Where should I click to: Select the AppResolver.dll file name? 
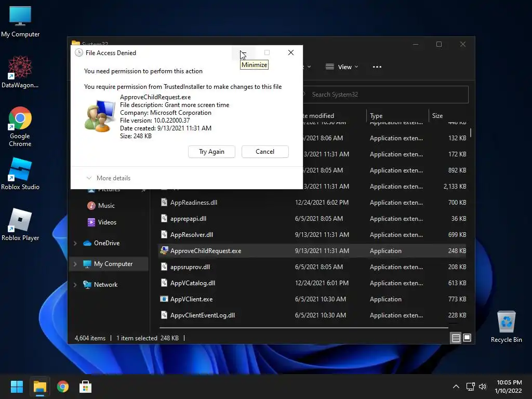(192, 235)
